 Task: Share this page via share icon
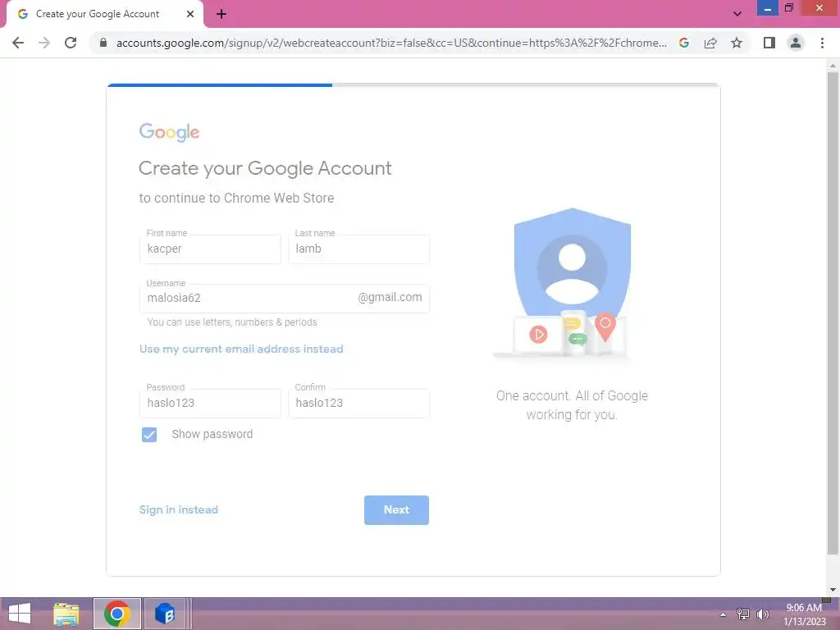pos(710,43)
